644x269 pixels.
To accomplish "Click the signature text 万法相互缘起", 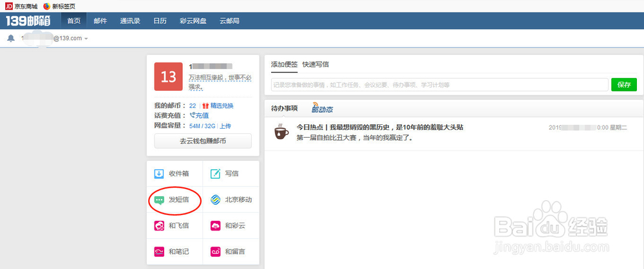I will 220,82.
